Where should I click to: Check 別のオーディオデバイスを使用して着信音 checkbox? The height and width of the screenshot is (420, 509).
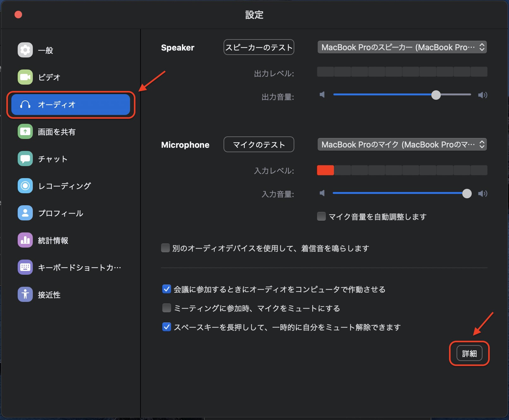[x=165, y=248]
